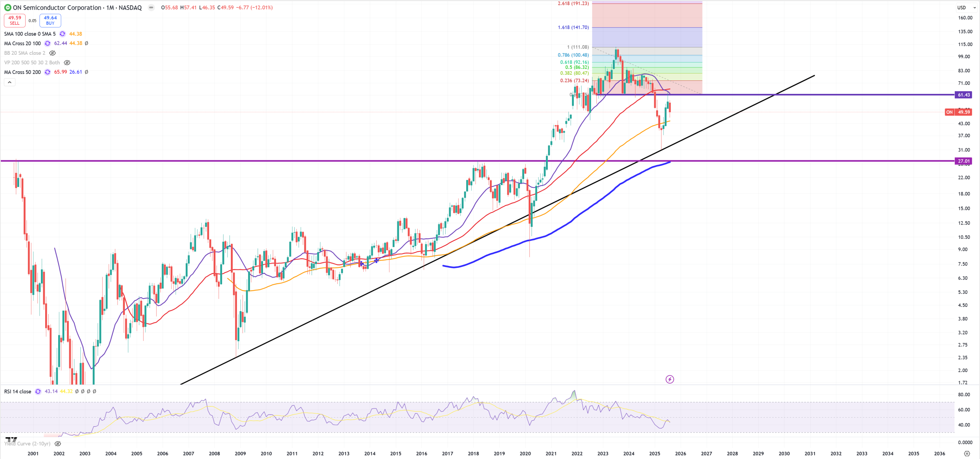Click the purple lightning earnings marker icon
This screenshot has height=459, width=980.
pyautogui.click(x=670, y=379)
